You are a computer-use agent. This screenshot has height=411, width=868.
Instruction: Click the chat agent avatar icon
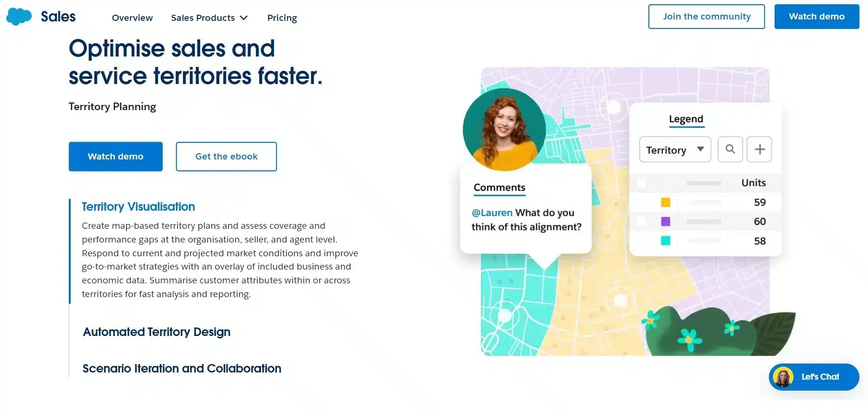pyautogui.click(x=783, y=377)
